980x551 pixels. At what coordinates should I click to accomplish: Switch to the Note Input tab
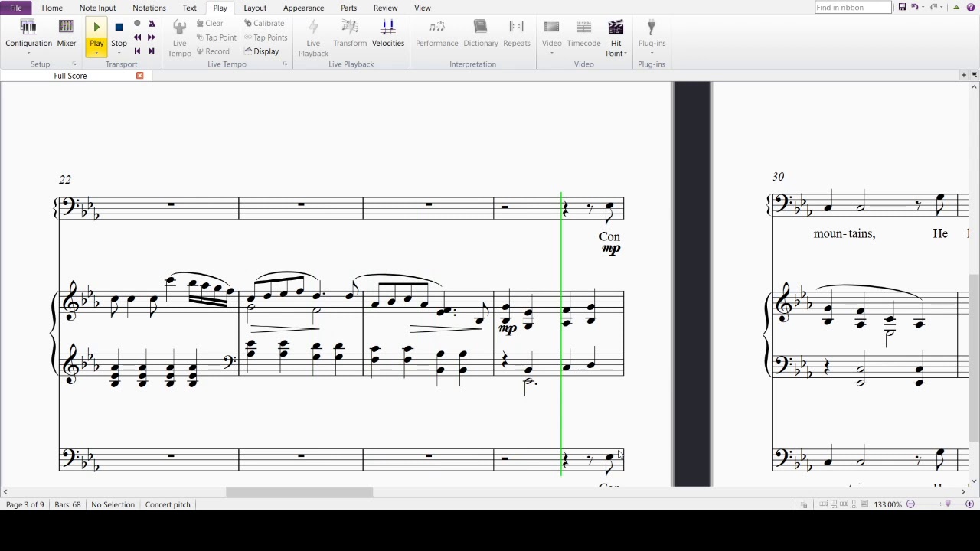click(97, 8)
